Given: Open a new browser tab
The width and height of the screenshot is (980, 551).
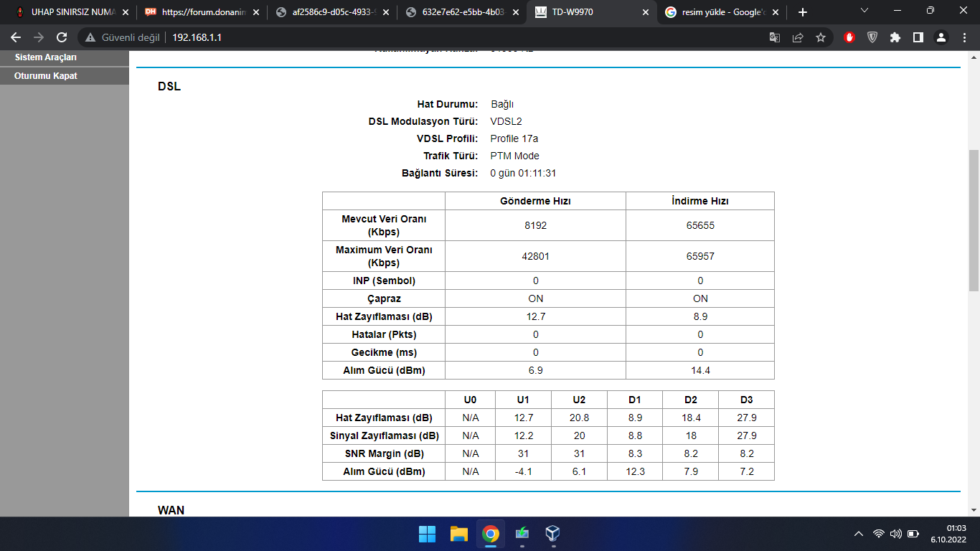Looking at the screenshot, I should click(x=802, y=12).
